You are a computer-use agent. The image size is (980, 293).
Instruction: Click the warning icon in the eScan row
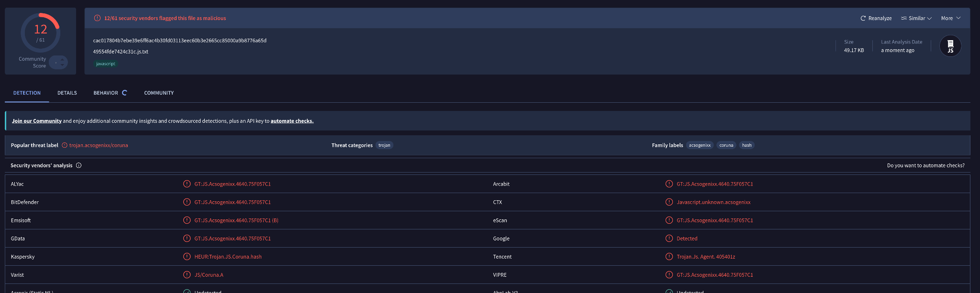coord(669,220)
